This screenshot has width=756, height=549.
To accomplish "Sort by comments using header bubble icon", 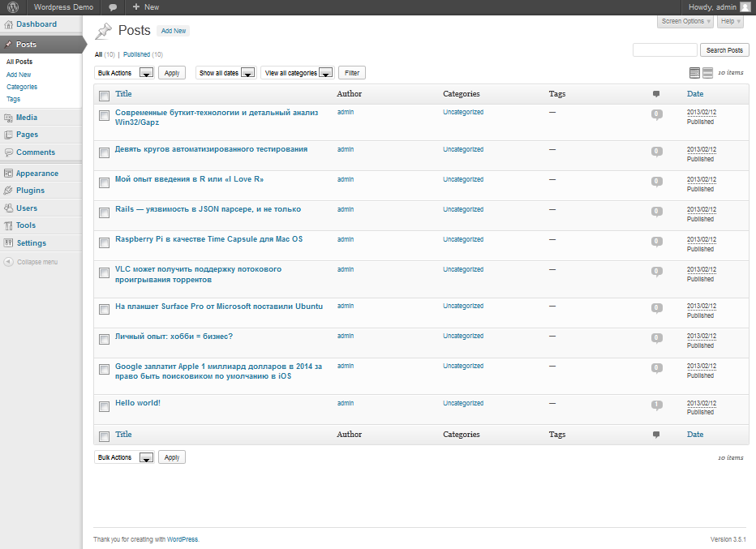I will point(656,94).
